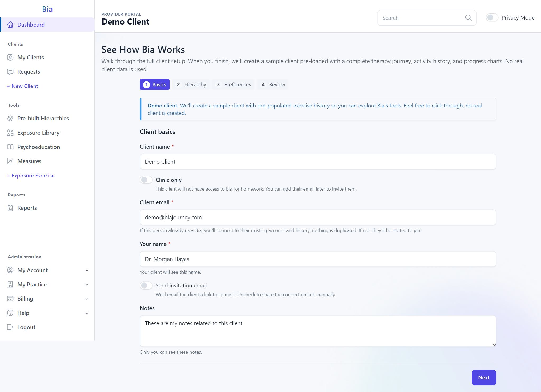Click the 'Demo Client' page title

tap(125, 22)
